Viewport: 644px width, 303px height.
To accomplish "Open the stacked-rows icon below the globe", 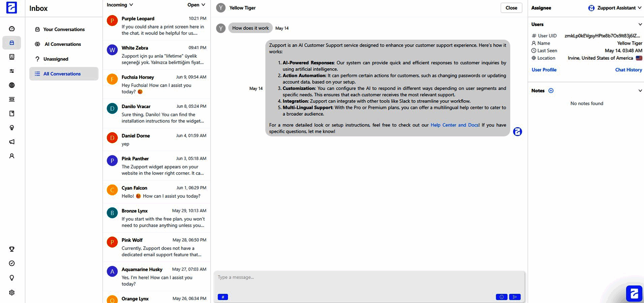I will point(12,99).
